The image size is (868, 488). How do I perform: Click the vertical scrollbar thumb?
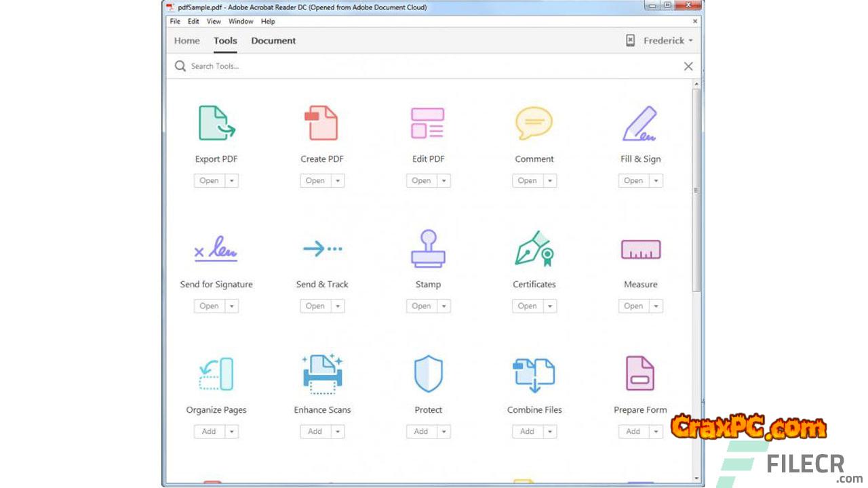pos(696,190)
